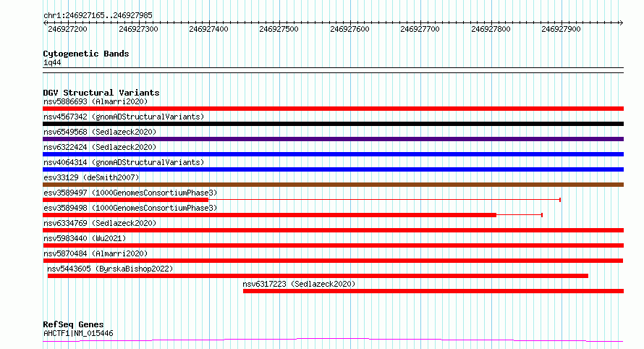Click the blue bar for nsv4064314

pyautogui.click(x=333, y=169)
